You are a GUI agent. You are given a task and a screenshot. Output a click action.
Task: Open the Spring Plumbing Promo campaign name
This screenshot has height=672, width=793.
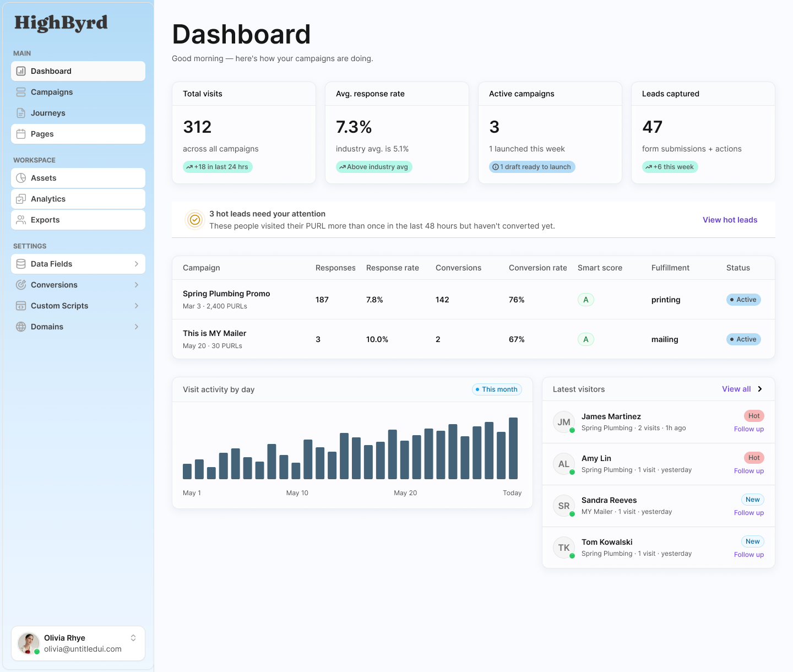pyautogui.click(x=226, y=294)
